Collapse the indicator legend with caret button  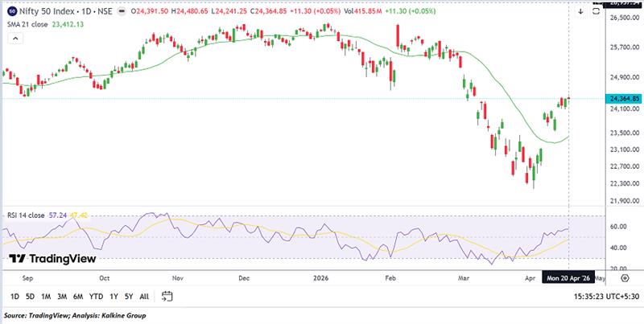[x=15, y=39]
